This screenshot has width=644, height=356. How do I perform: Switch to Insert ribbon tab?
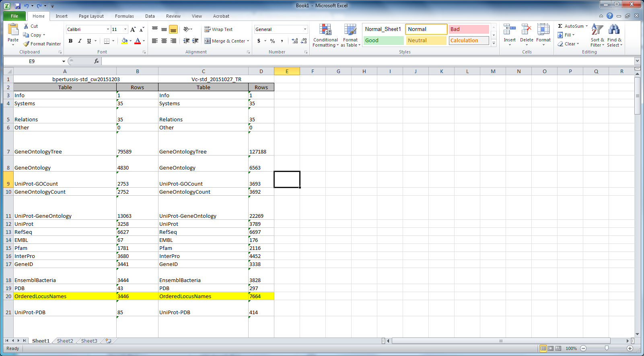62,16
